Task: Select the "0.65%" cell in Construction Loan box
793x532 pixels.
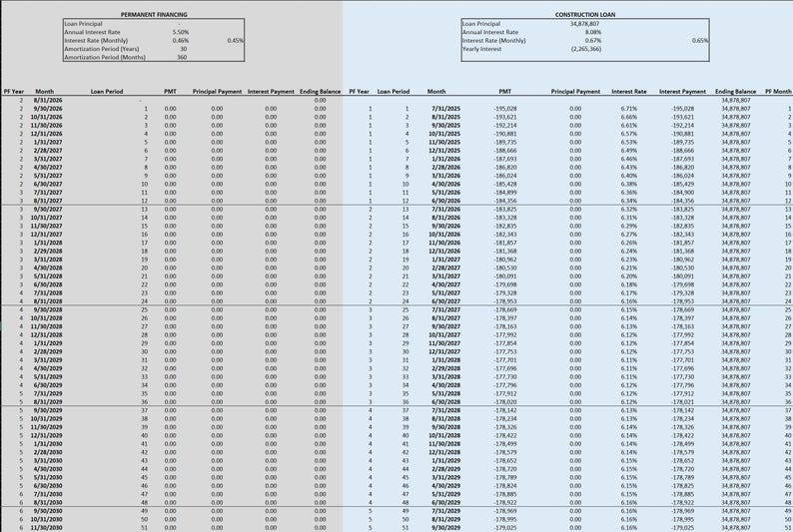Action: (700, 40)
